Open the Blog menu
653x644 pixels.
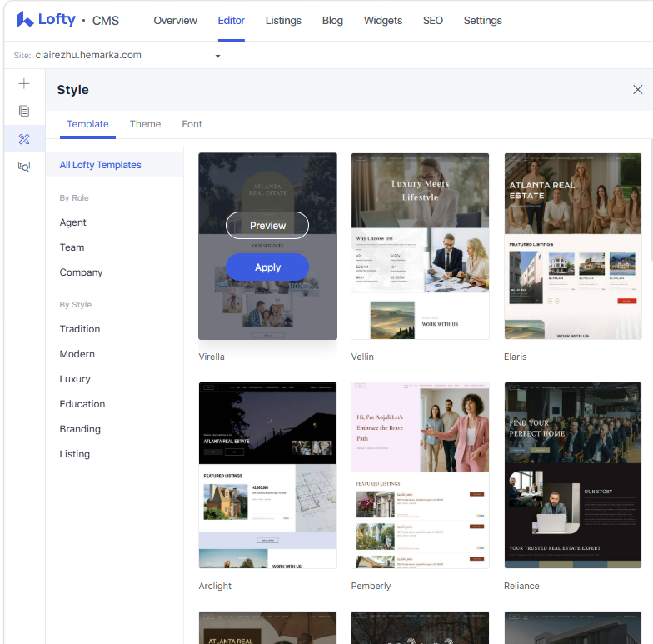pyautogui.click(x=332, y=20)
